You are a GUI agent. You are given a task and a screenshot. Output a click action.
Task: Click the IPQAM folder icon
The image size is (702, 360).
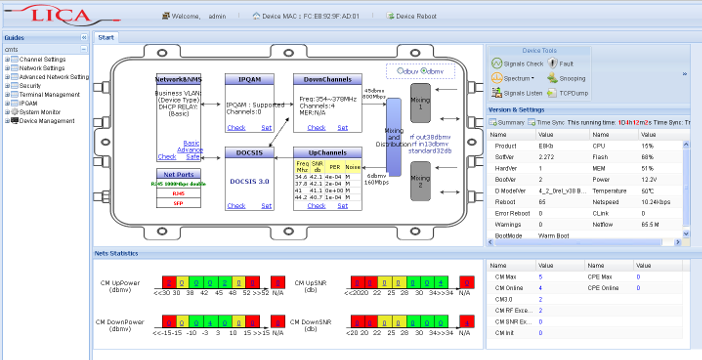[15, 103]
